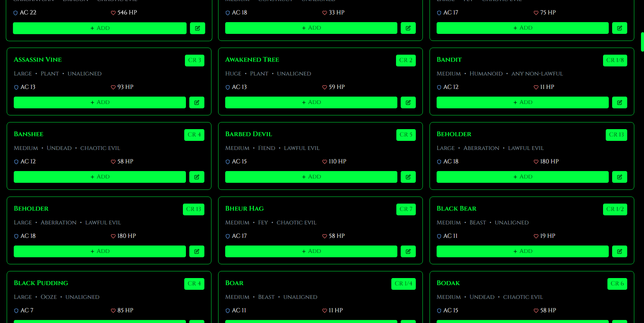Image resolution: width=644 pixels, height=323 pixels.
Task: Add Barbed Devil to the encounter
Action: (311, 177)
